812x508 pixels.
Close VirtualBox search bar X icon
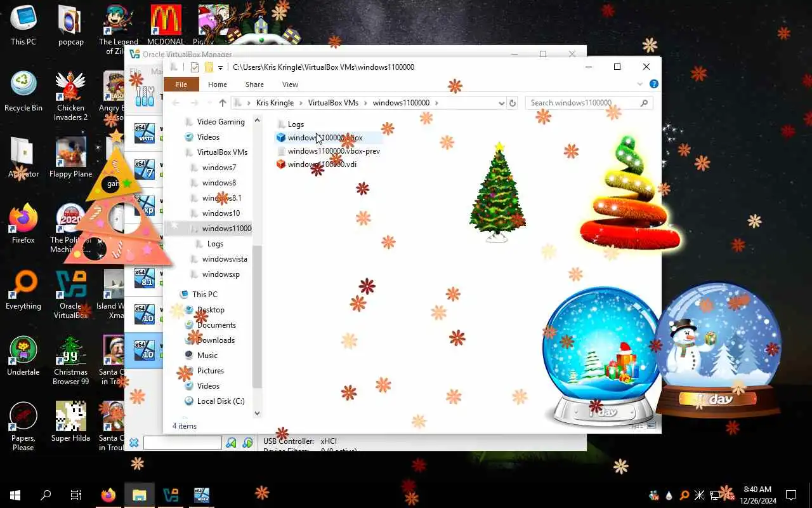[134, 443]
